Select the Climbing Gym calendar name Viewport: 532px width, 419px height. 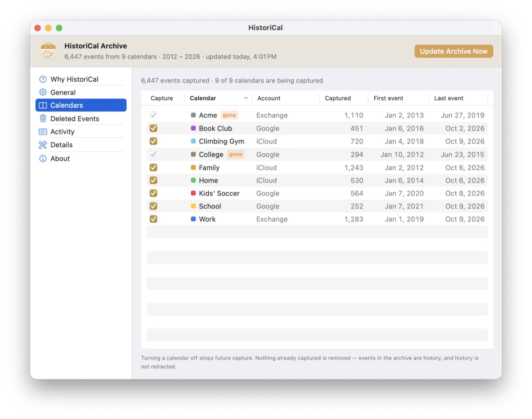(222, 141)
